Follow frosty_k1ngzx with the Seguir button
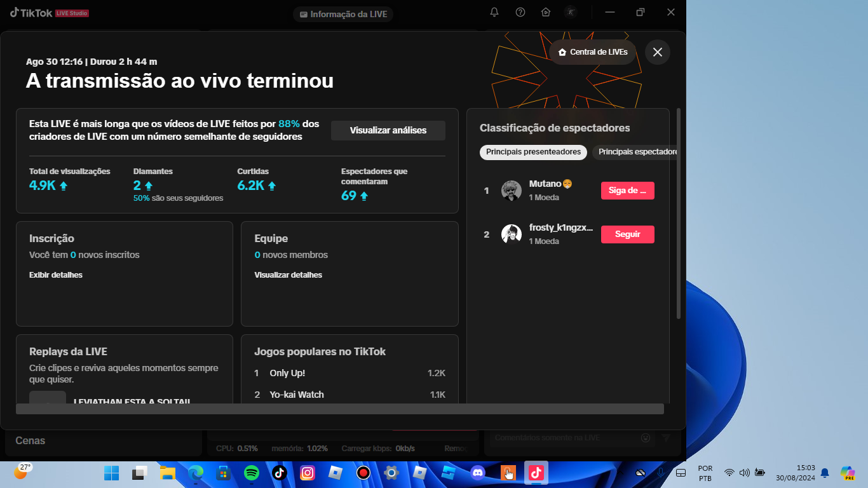The height and width of the screenshot is (488, 868). pos(627,234)
